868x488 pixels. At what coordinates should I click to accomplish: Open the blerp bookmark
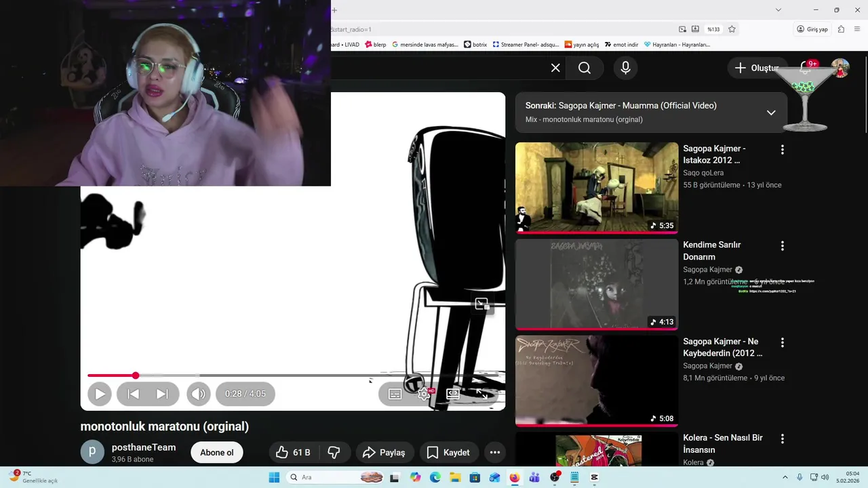pos(375,45)
